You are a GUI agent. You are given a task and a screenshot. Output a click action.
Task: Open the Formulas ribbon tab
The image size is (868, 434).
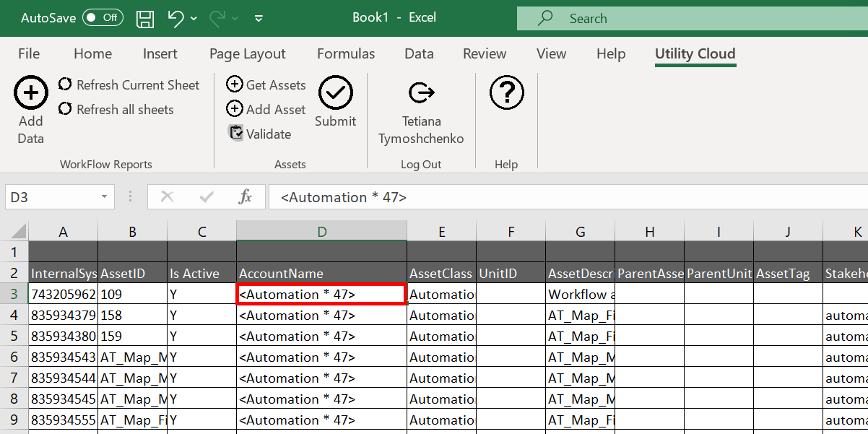[x=346, y=54]
